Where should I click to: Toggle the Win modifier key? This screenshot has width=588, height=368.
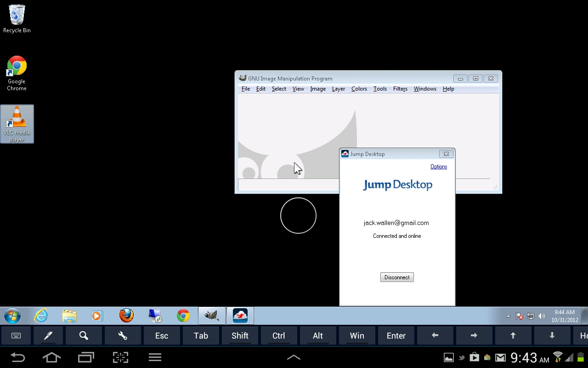click(x=357, y=336)
